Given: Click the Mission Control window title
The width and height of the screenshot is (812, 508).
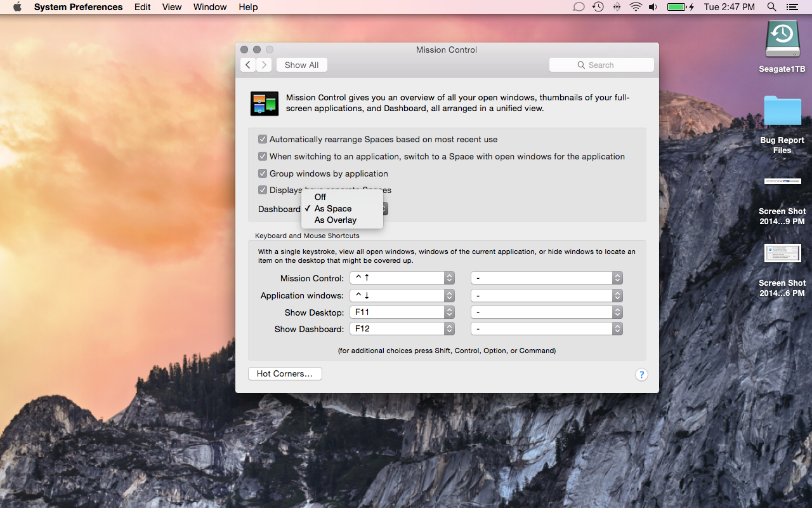Looking at the screenshot, I should [x=447, y=50].
